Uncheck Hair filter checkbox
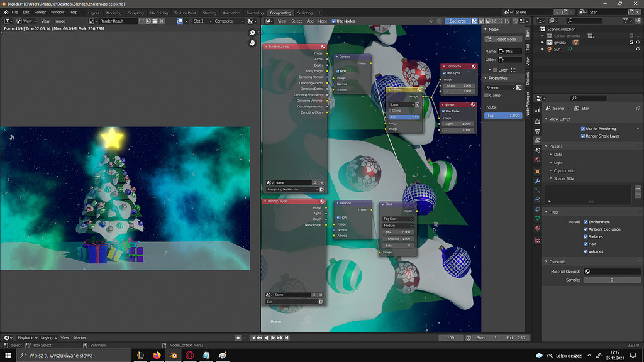The width and height of the screenshot is (644, 362). (x=586, y=244)
